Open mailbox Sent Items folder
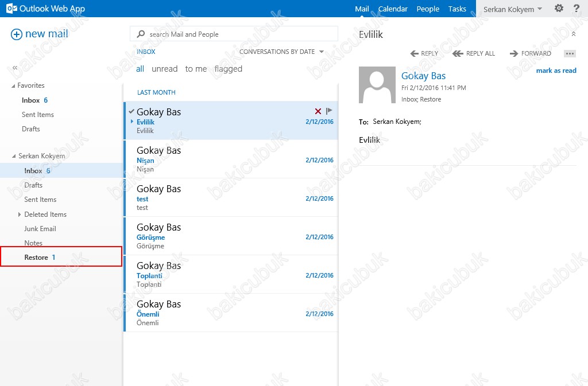Image resolution: width=588 pixels, height=386 pixels. 40,200
